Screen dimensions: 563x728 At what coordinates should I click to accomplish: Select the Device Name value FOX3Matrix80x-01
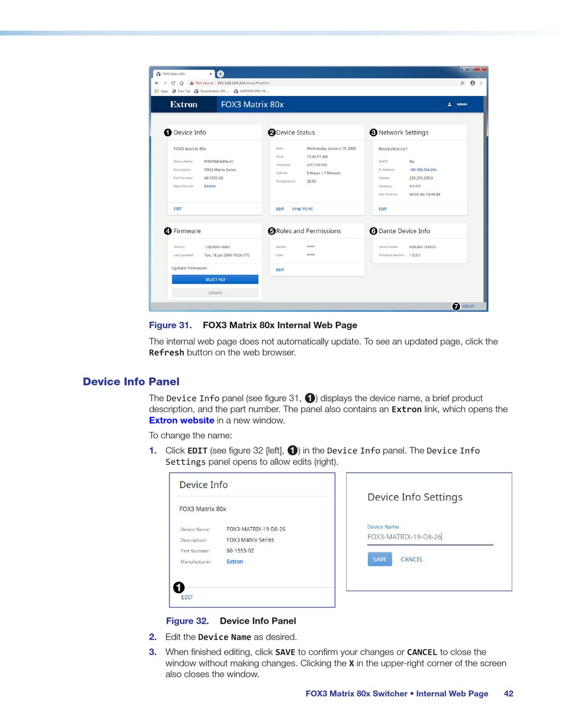click(x=219, y=161)
